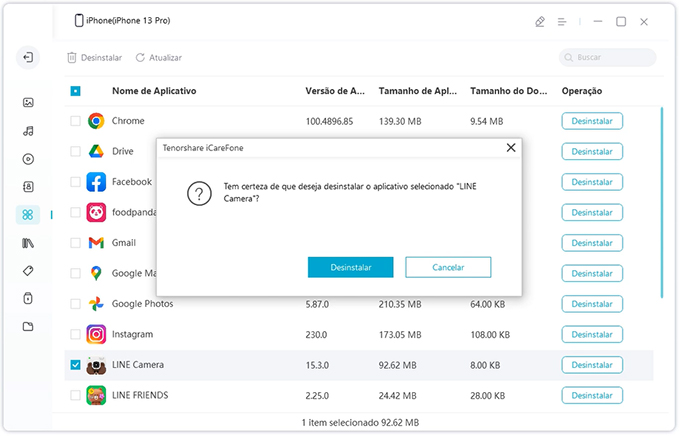
Task: Click the Gmail app icon
Action: 96,243
